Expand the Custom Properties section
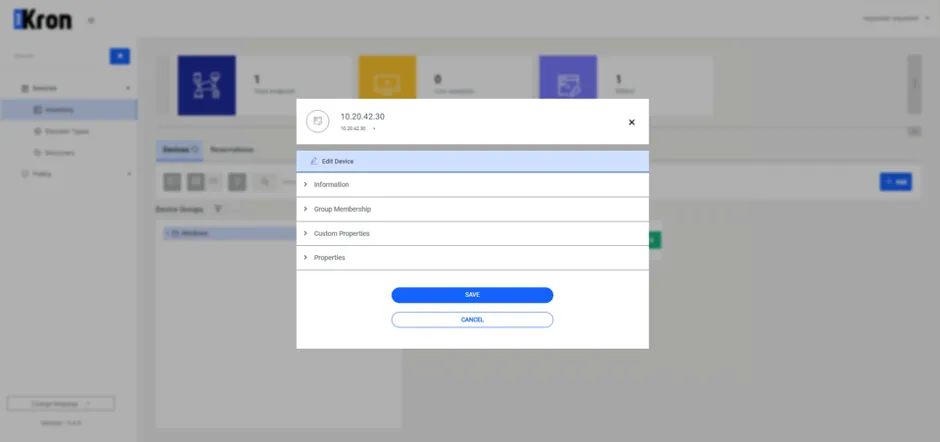 [x=472, y=233]
